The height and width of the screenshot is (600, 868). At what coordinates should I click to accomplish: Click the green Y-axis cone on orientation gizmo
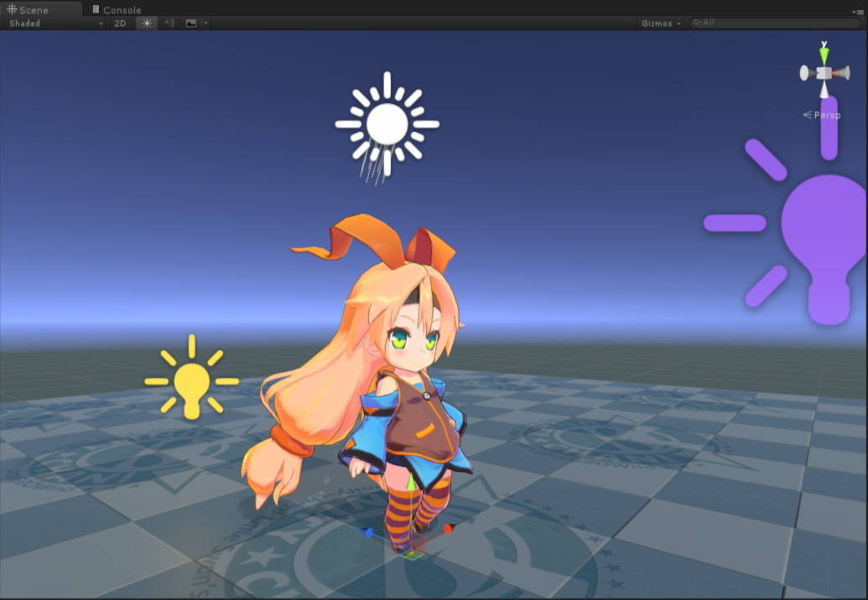824,56
